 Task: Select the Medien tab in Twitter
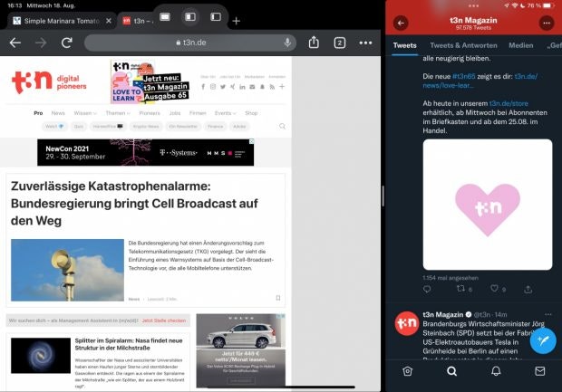521,45
